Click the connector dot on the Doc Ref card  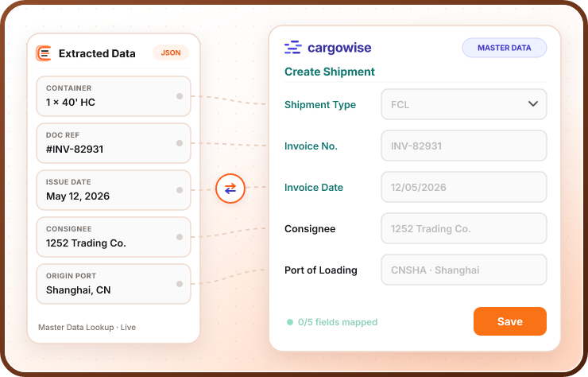180,143
